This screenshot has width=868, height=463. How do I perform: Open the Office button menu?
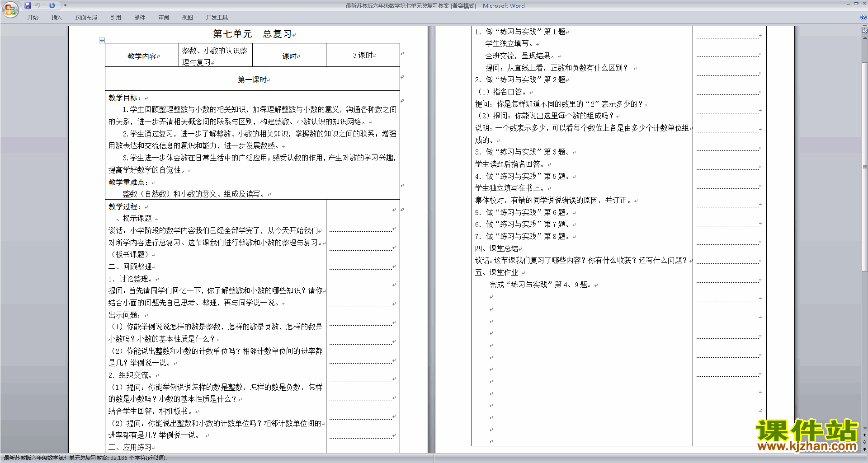pyautogui.click(x=10, y=9)
